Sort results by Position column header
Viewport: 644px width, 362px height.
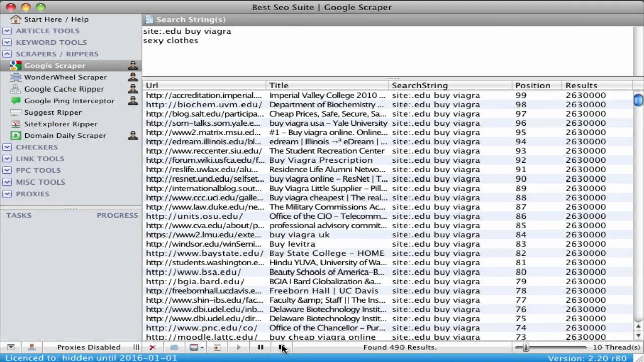coord(537,86)
